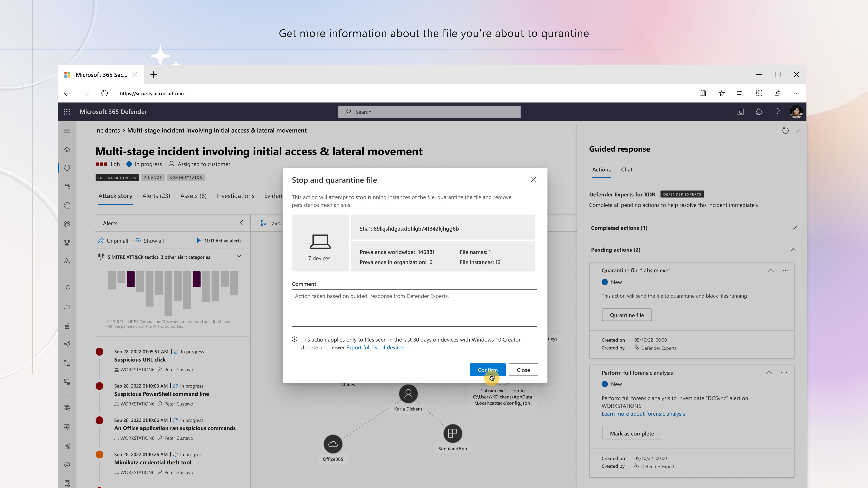This screenshot has height=488, width=868.
Task: Open the app launcher waffle icon
Action: 67,112
